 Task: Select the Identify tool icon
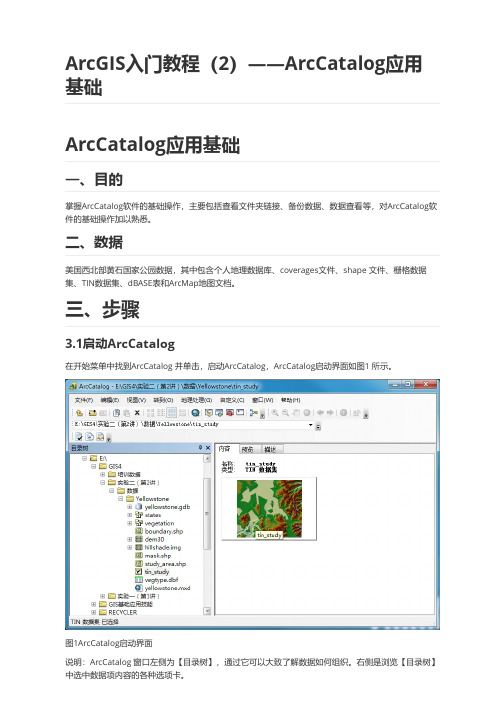point(343,413)
